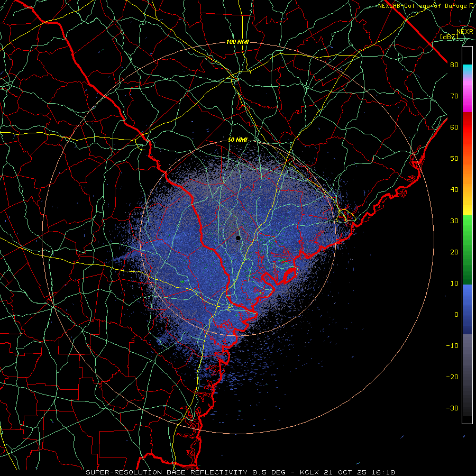This screenshot has height=476, width=476.
Task: Click the 50 NMI range ring label
Action: 237,140
